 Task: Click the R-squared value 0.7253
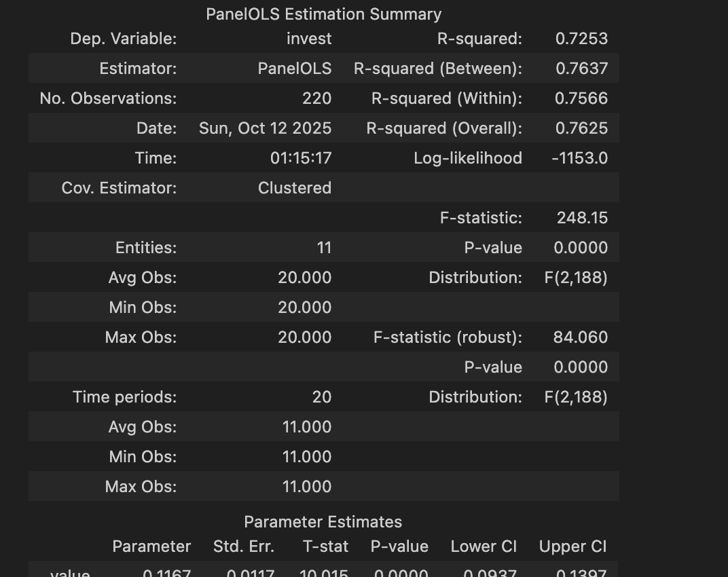click(x=581, y=39)
